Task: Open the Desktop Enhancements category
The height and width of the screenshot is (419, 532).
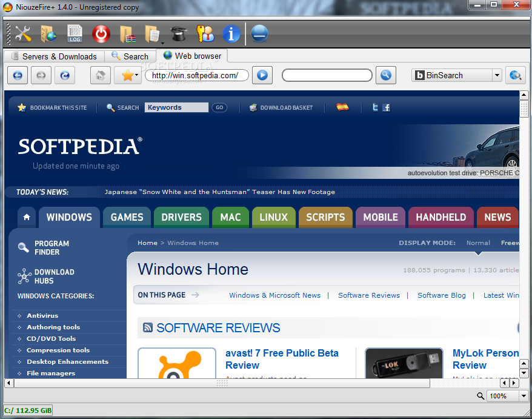Action: [x=67, y=361]
